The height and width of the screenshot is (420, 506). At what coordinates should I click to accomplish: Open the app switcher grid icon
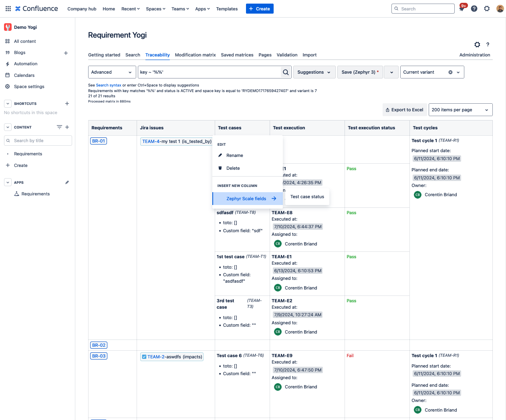pyautogui.click(x=8, y=8)
